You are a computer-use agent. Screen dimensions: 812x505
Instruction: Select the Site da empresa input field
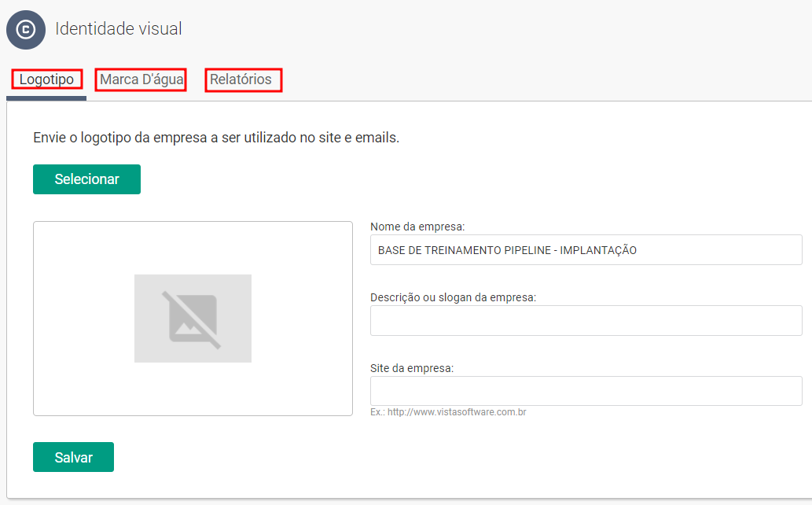586,391
